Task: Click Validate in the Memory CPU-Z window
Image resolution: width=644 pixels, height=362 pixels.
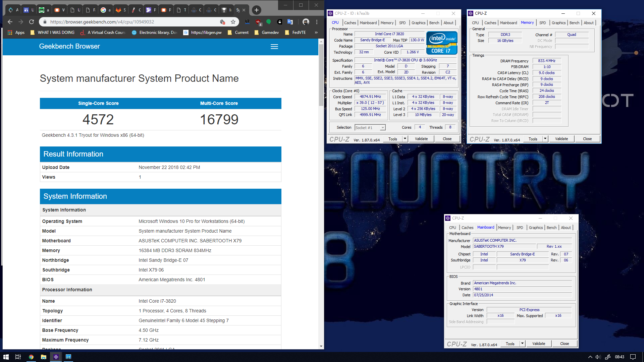Action: pyautogui.click(x=561, y=139)
